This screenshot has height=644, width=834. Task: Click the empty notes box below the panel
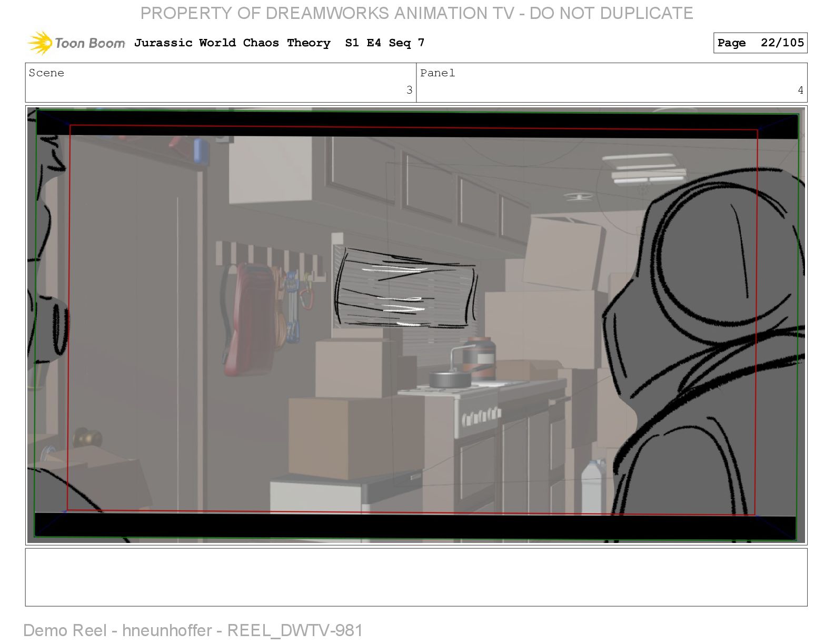(x=416, y=577)
